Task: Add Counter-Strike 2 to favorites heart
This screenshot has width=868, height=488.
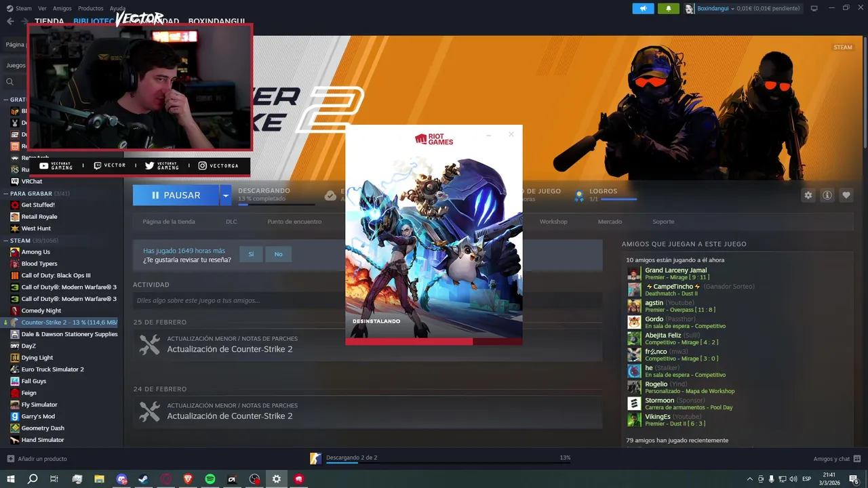Action: coord(846,195)
